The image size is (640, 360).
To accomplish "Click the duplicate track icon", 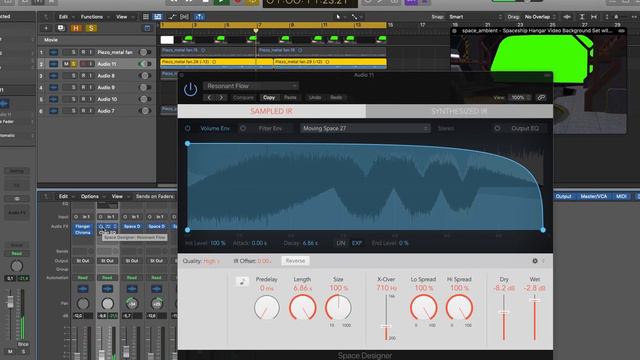I will point(61,28).
